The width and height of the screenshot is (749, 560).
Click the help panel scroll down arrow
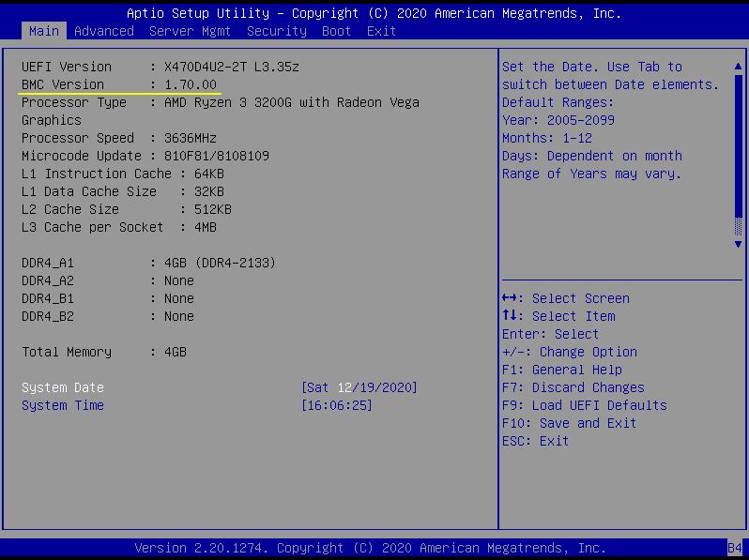[x=738, y=244]
